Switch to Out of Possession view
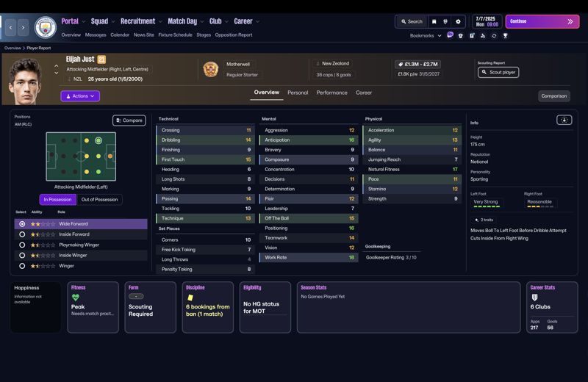Image resolution: width=588 pixels, height=382 pixels. point(99,199)
